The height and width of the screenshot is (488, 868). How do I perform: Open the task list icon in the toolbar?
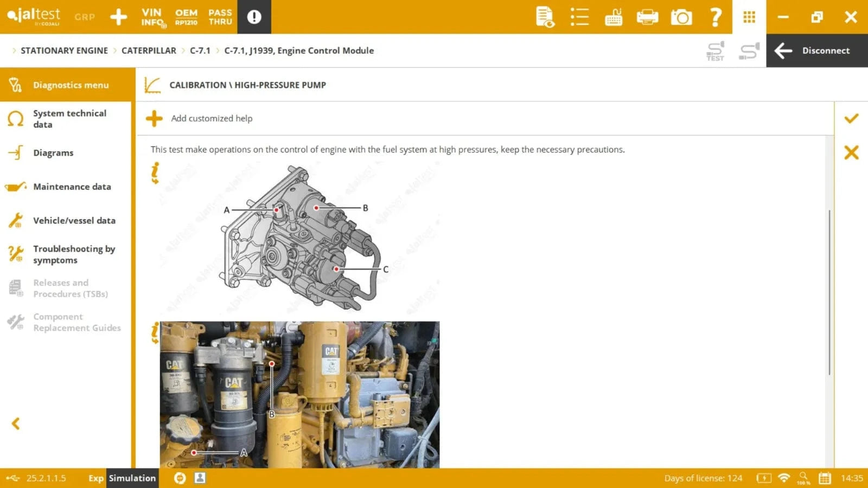(579, 17)
